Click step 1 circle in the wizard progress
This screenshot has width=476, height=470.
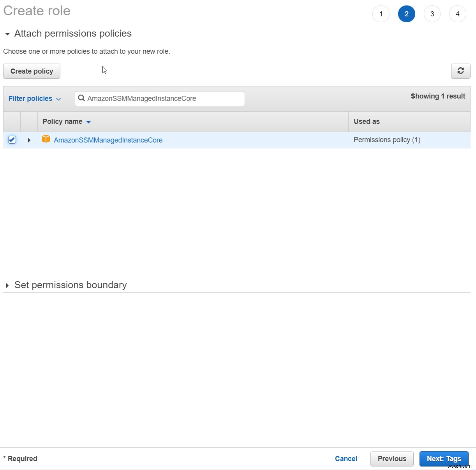(x=381, y=14)
